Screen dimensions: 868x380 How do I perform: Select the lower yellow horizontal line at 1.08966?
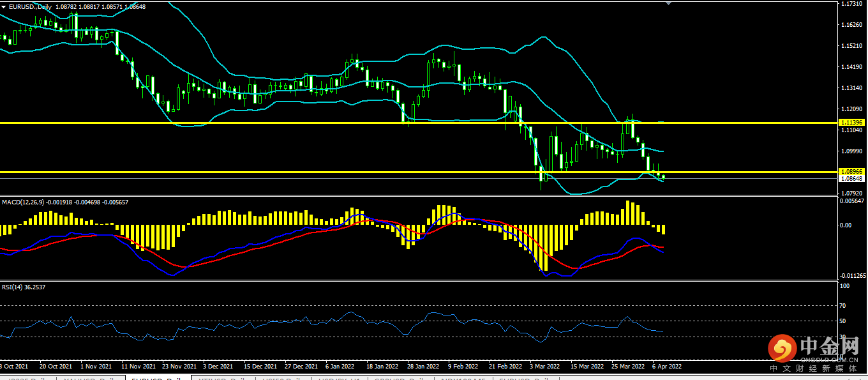pyautogui.click(x=419, y=172)
